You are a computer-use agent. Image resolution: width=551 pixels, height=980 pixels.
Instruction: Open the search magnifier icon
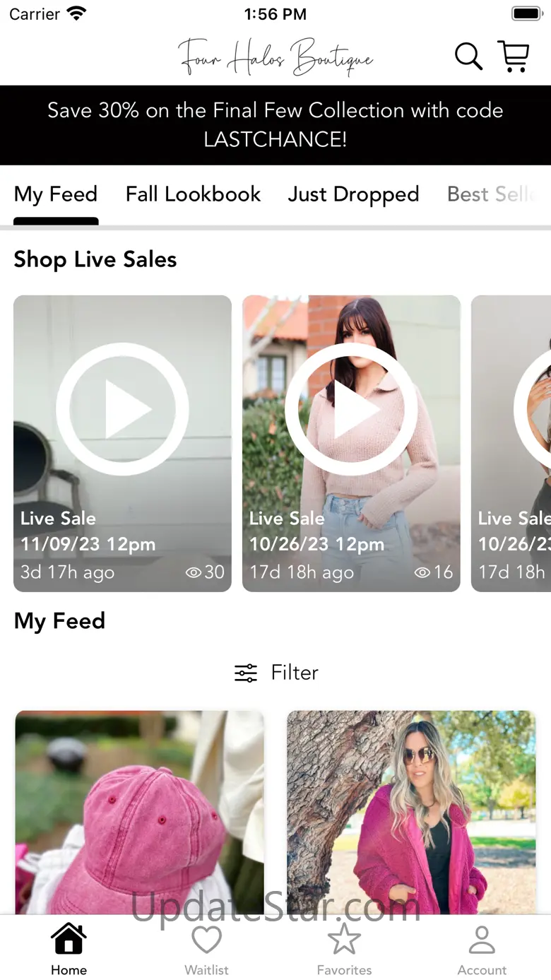[x=468, y=57]
